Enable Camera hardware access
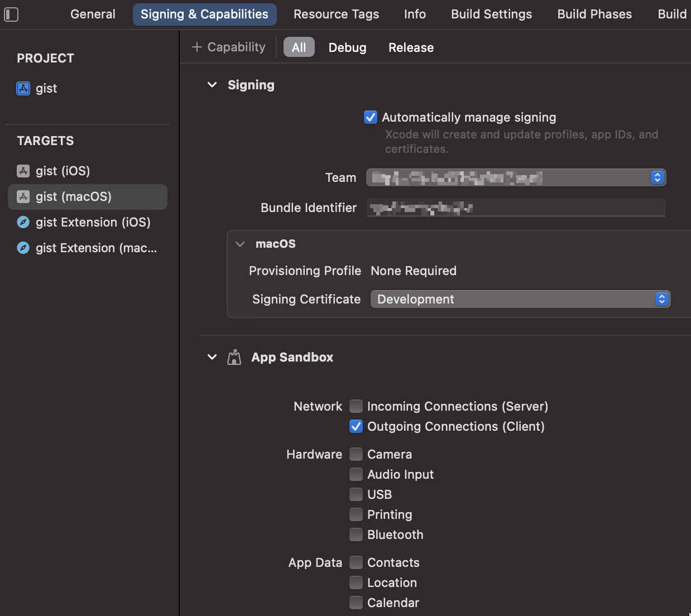Viewport: 691px width, 616px height. coord(356,454)
